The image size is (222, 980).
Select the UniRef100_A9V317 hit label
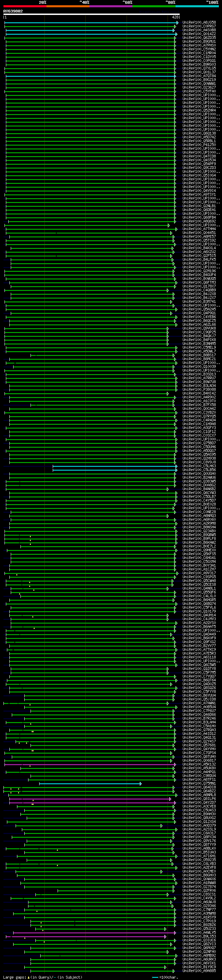(x=199, y=573)
